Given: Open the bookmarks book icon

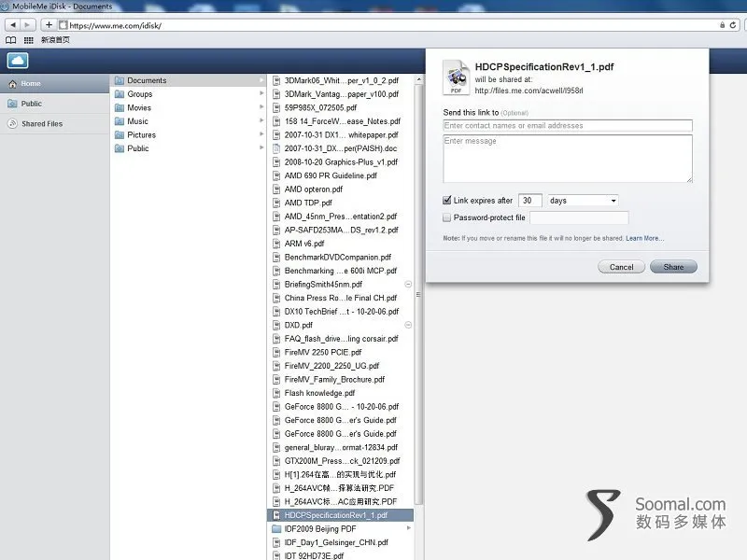Looking at the screenshot, I should (10, 40).
